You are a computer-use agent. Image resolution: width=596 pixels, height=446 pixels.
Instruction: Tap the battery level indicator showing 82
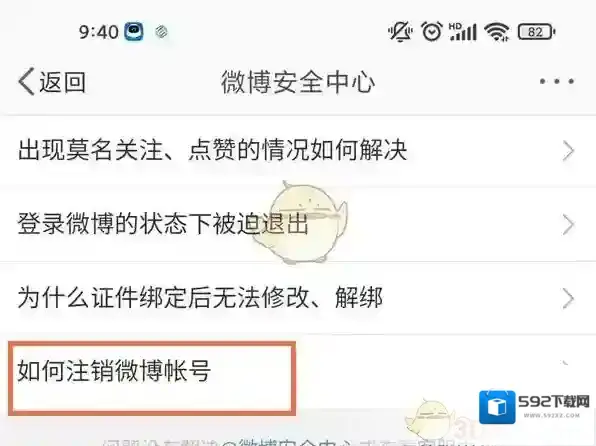coord(536,32)
